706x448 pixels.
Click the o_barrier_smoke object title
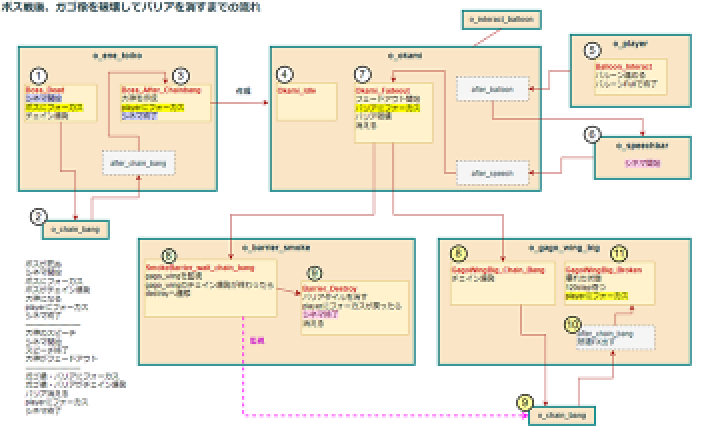point(276,248)
